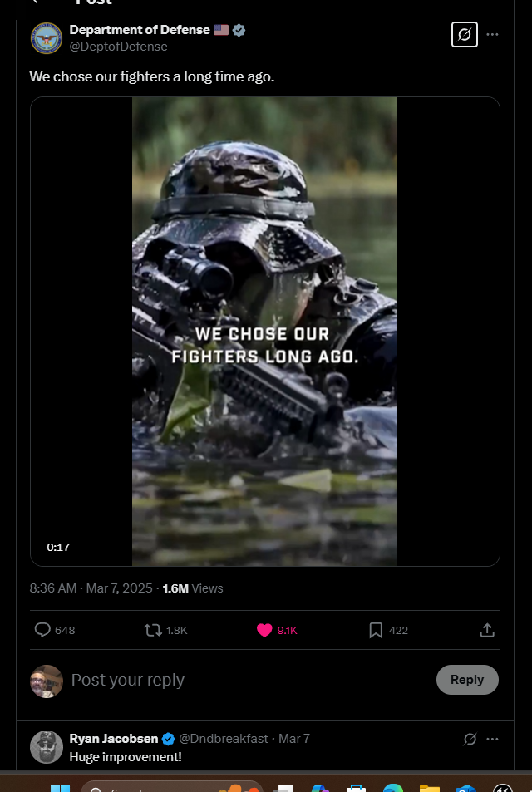This screenshot has height=792, width=532.
Task: Open the @DeptofDefense handle link
Action: 118,47
